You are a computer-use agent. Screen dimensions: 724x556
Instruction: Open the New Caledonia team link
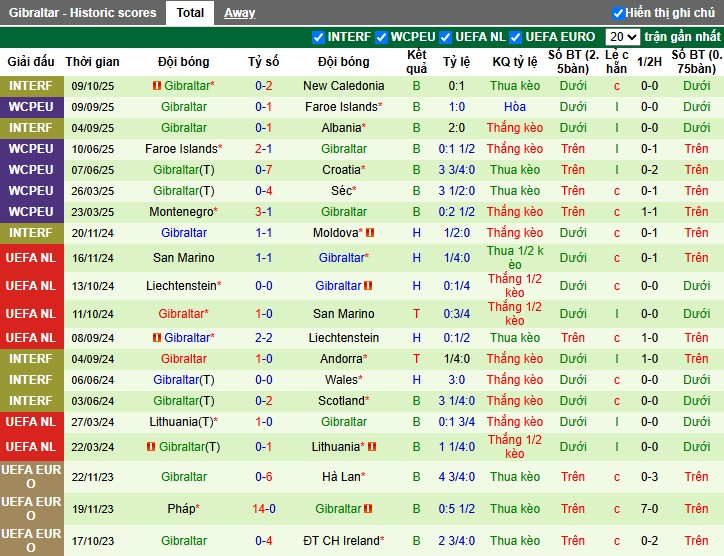coord(343,86)
